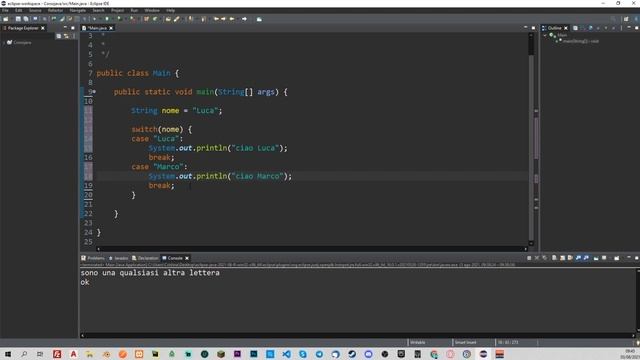The image size is (640, 360).
Task: Click the Search pencil toolbar icon
Action: [x=176, y=19]
